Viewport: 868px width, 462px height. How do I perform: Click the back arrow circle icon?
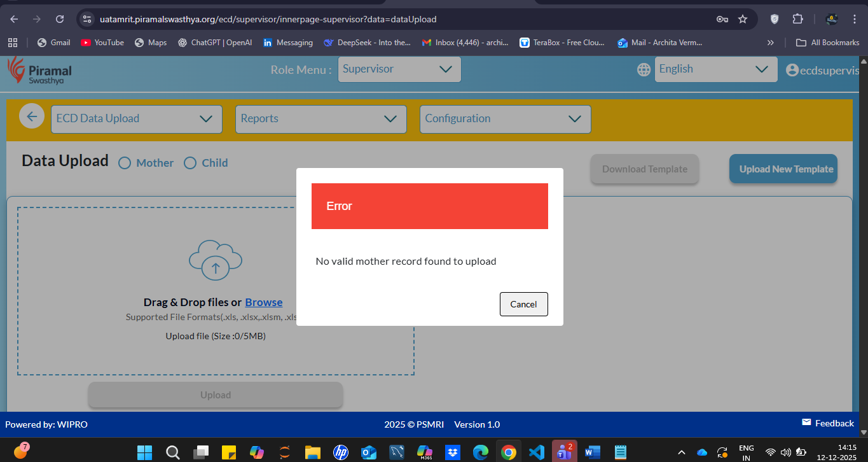32,116
